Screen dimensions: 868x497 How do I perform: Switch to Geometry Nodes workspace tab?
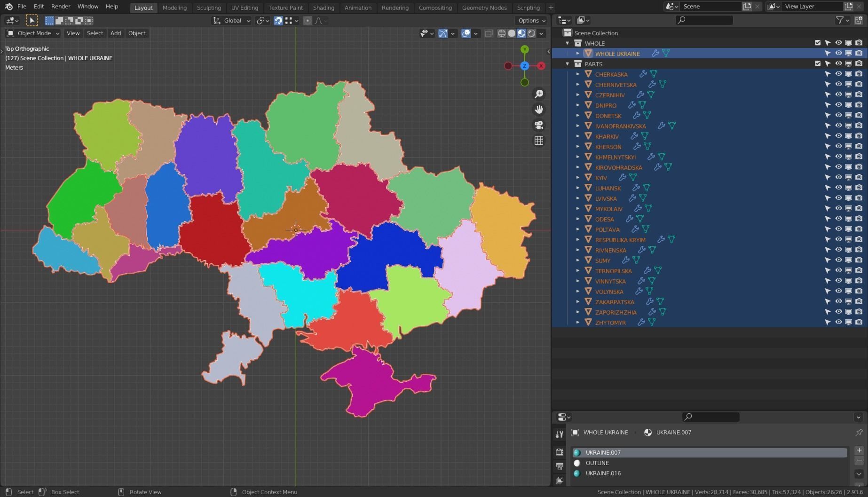[x=484, y=8]
